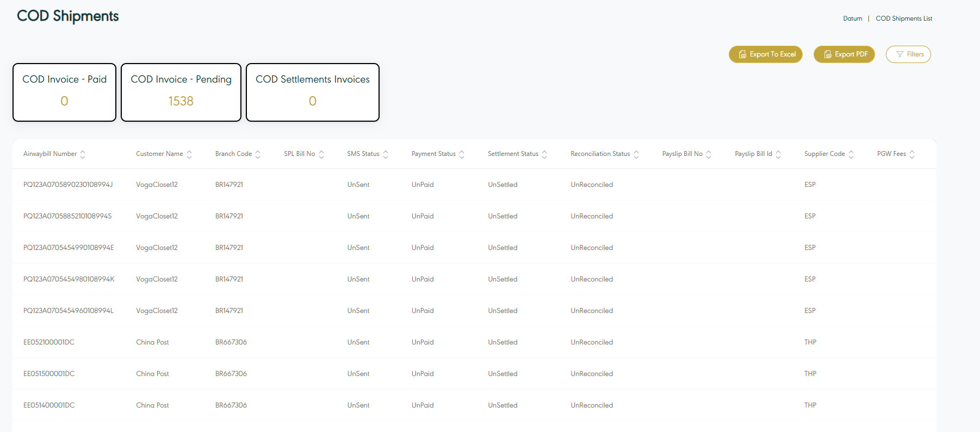Sort by Reconciliation Status arrows
This screenshot has height=432, width=980.
[x=636, y=154]
